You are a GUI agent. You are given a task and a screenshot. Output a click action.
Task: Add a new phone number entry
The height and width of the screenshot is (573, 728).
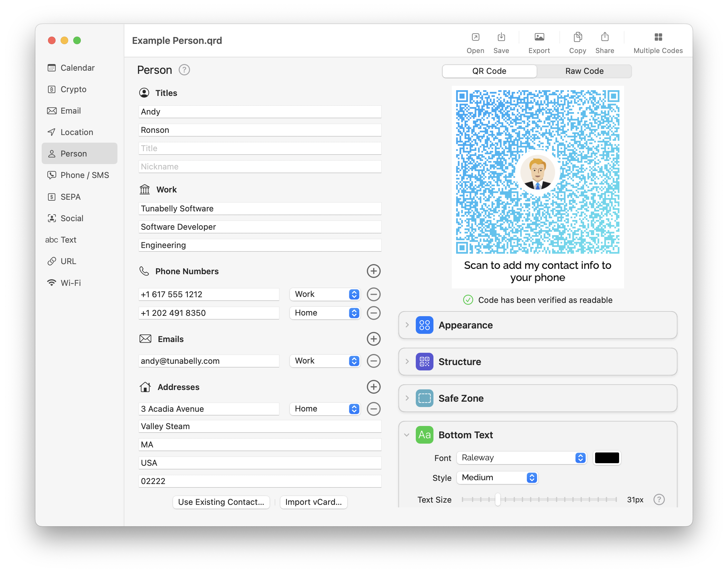point(373,271)
